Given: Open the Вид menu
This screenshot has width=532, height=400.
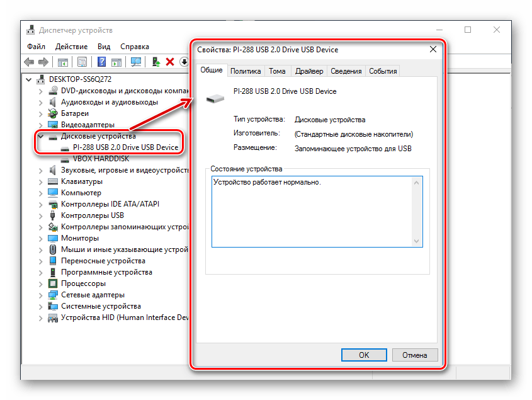Looking at the screenshot, I should coord(104,47).
